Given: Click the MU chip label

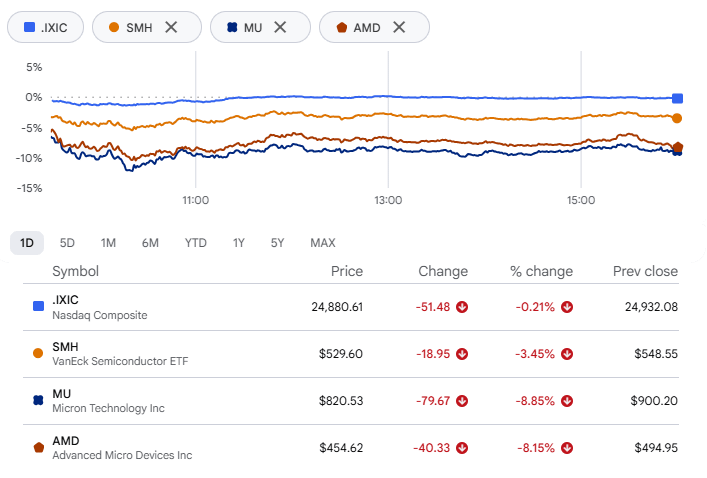Looking at the screenshot, I should (253, 28).
